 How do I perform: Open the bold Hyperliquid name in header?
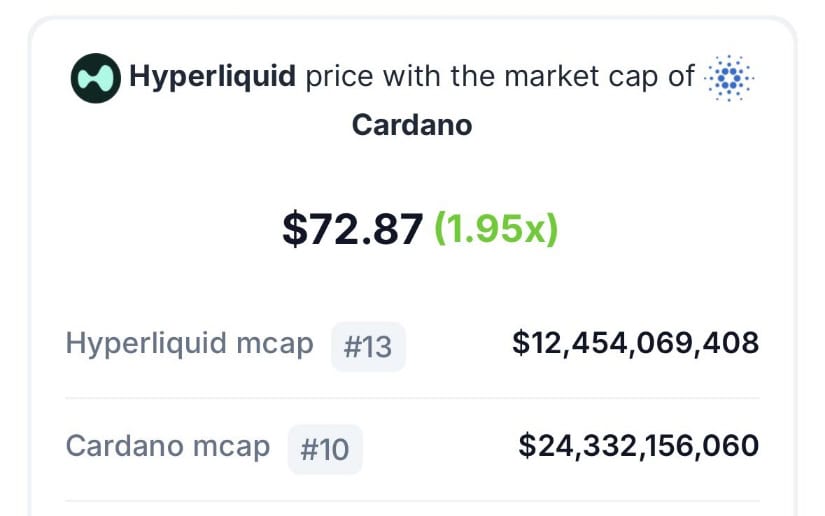click(x=213, y=77)
